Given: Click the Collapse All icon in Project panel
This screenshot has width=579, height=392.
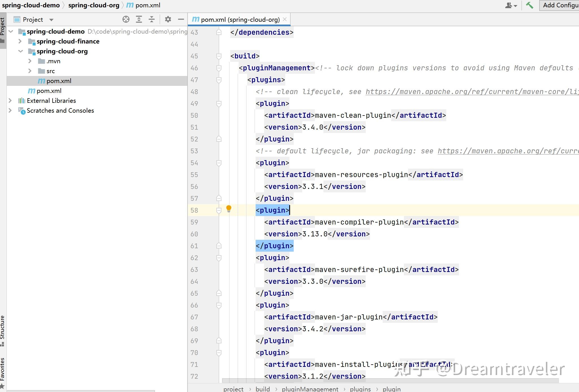Looking at the screenshot, I should coord(152,19).
